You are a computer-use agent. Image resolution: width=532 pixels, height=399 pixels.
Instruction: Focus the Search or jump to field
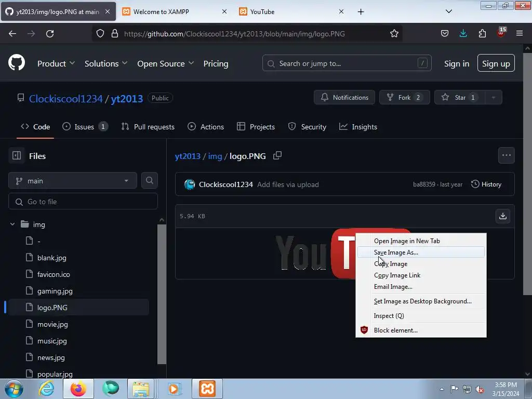(347, 63)
